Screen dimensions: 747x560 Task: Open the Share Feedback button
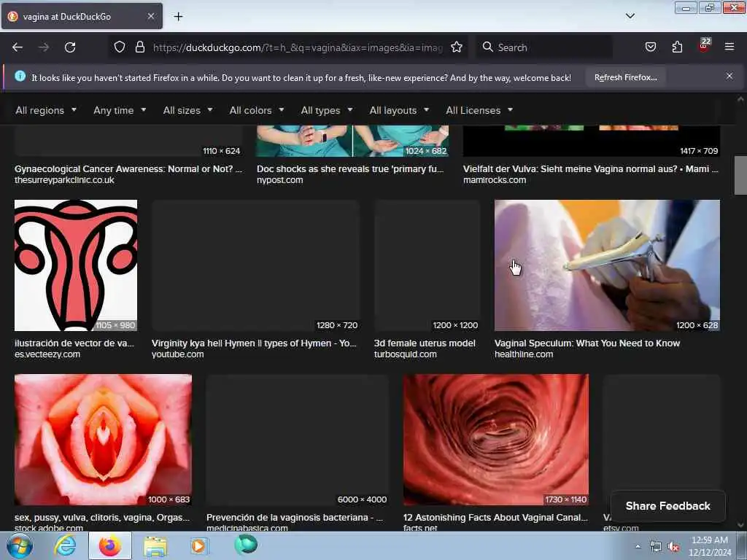pos(668,506)
